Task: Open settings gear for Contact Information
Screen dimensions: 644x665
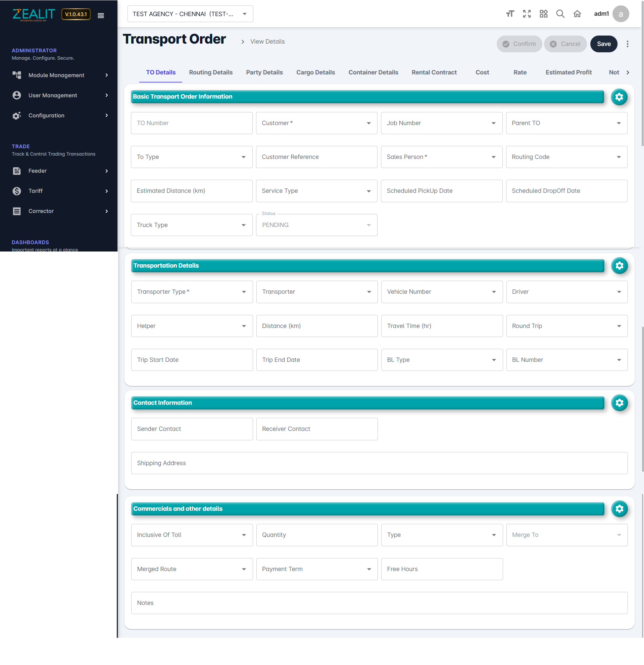Action: [x=619, y=403]
